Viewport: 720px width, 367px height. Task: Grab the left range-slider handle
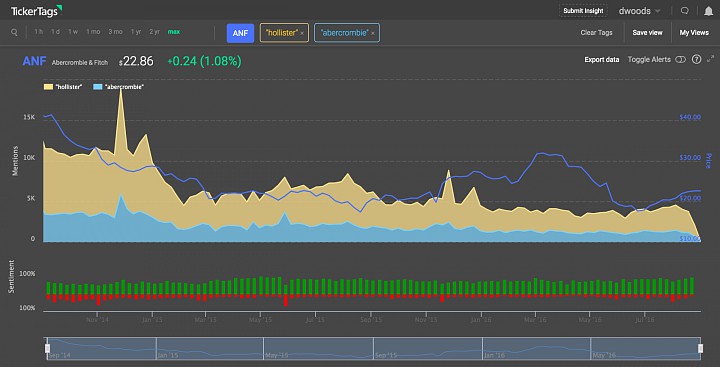point(47,348)
